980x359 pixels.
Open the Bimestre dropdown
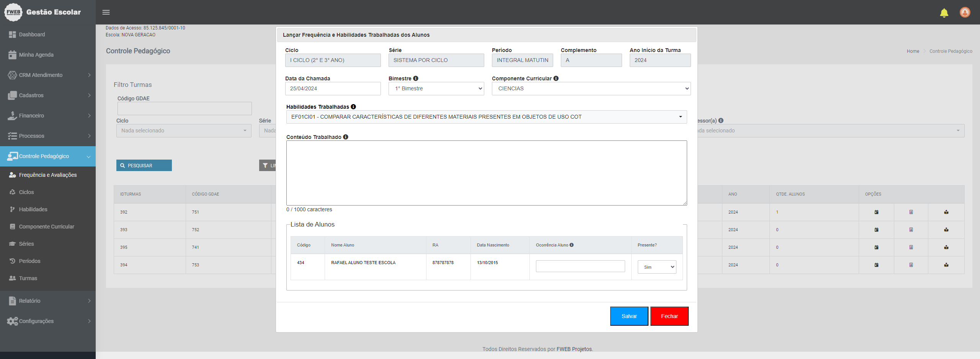[436, 88]
